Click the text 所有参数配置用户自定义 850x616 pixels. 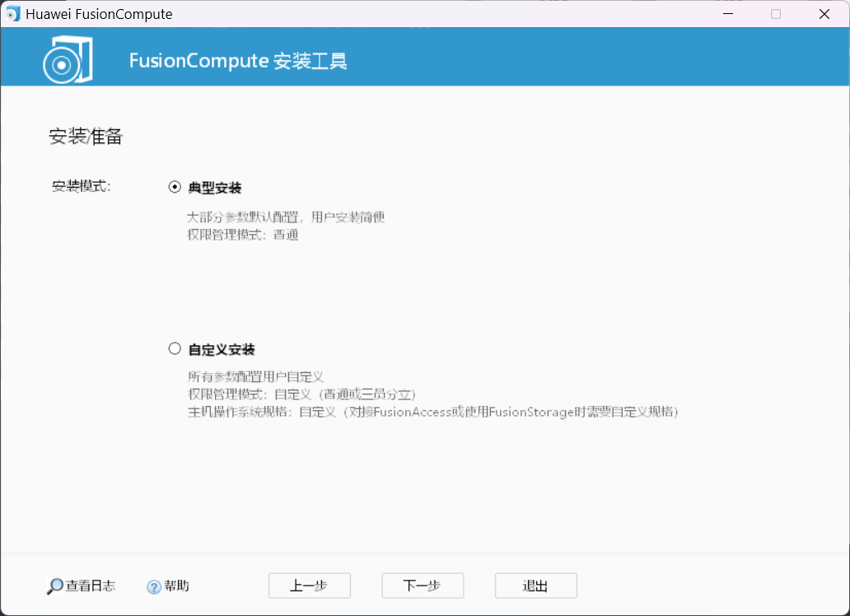(x=256, y=377)
